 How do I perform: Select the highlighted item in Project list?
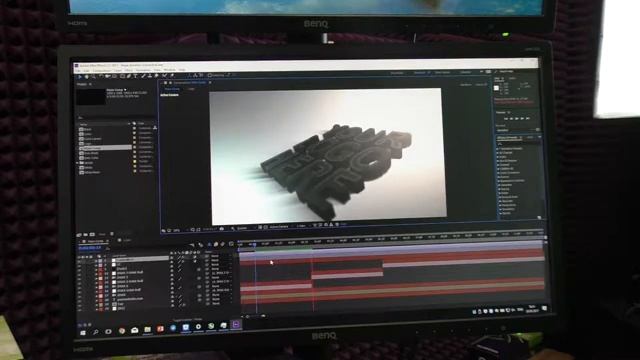point(105,148)
